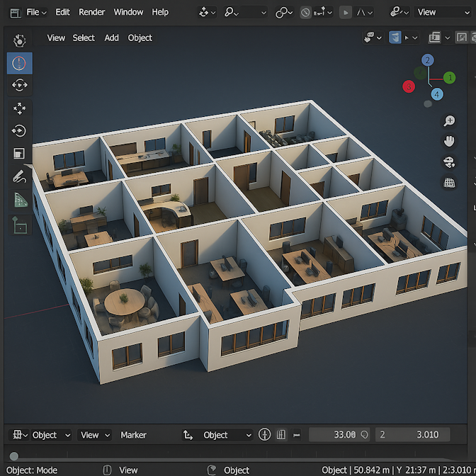Select the Scale tool in left toolbar
Screen dimensions: 476x476
coord(19,154)
